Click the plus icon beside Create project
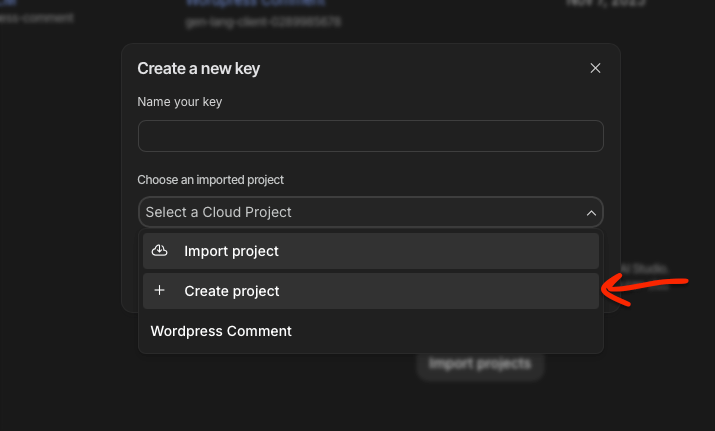Viewport: 715px width, 431px height. tap(159, 291)
